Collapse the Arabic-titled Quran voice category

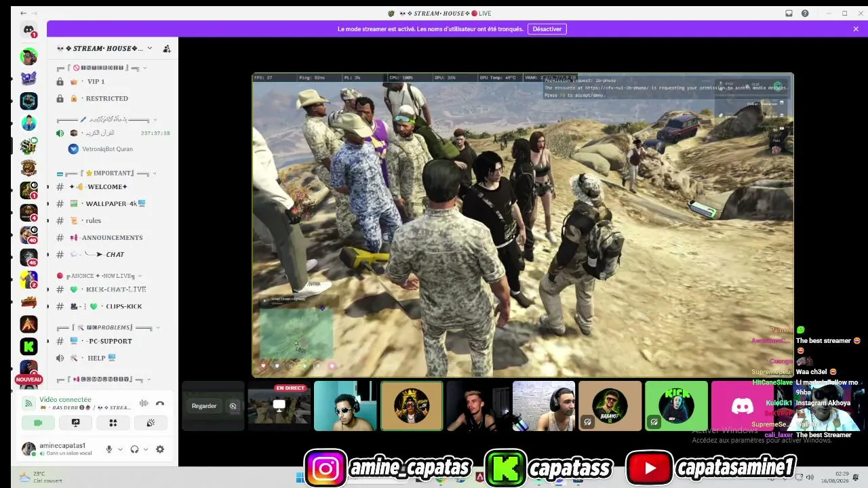point(107,120)
